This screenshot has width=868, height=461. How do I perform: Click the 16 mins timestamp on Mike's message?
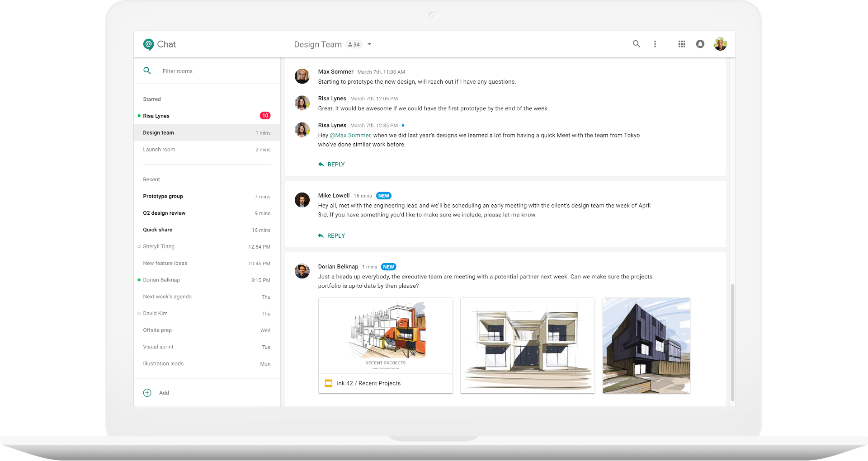coord(363,196)
